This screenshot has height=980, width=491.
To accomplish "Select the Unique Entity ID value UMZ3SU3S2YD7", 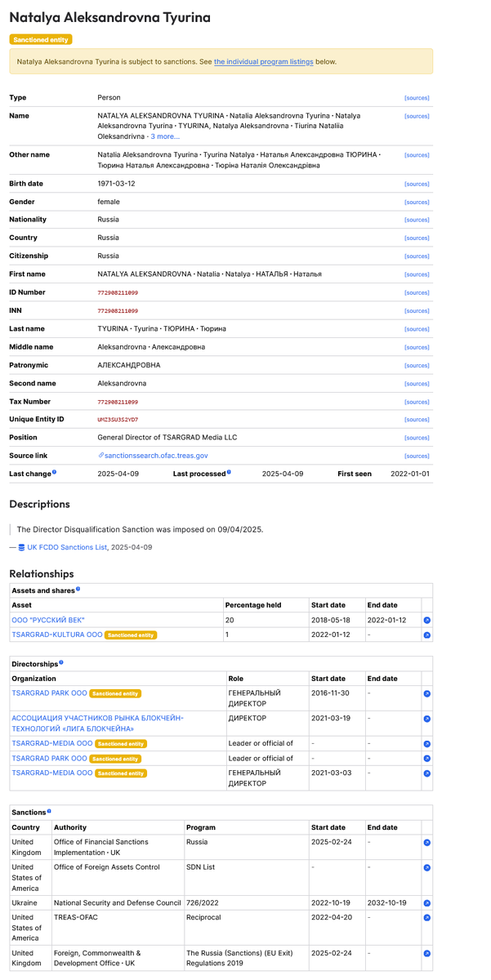I will [x=118, y=420].
